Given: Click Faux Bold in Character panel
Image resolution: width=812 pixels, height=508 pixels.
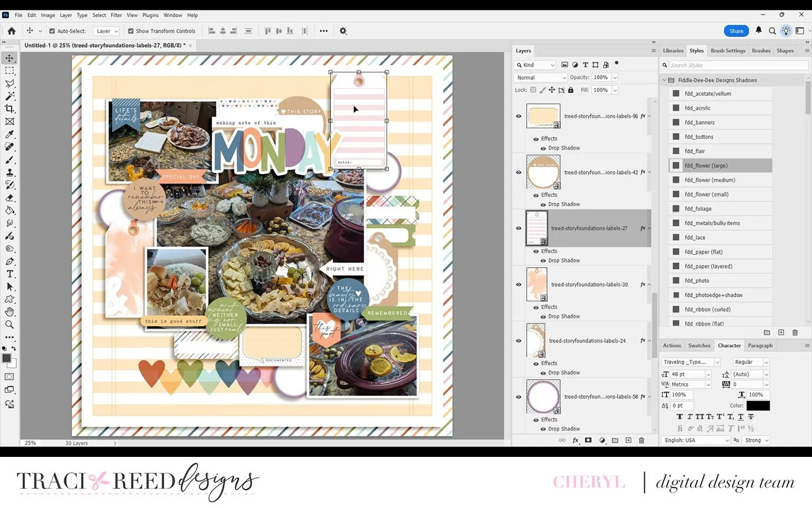Looking at the screenshot, I should [x=680, y=417].
